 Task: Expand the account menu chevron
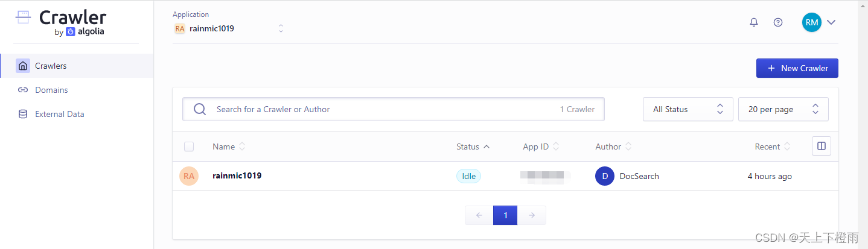[x=831, y=22]
